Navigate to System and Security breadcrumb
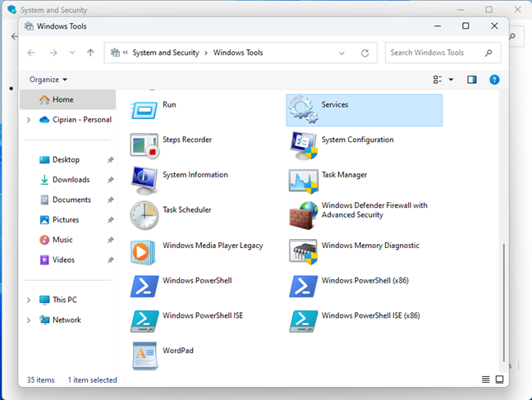 coord(166,53)
